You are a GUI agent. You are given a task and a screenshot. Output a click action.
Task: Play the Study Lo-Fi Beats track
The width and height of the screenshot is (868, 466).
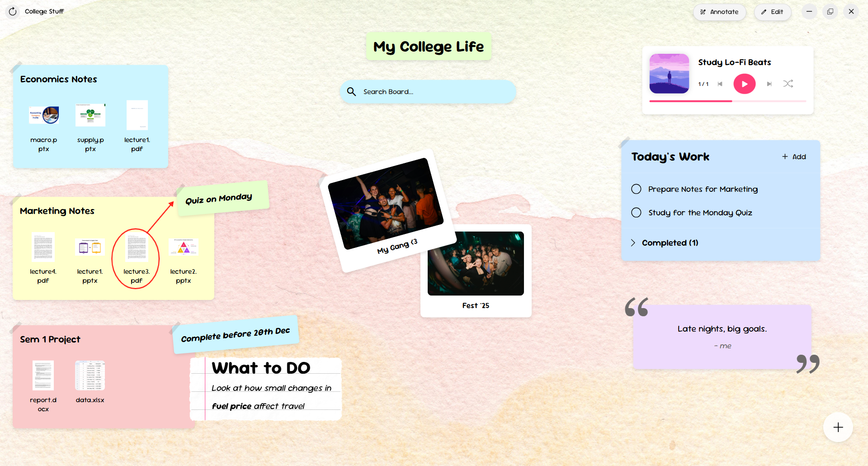point(744,84)
